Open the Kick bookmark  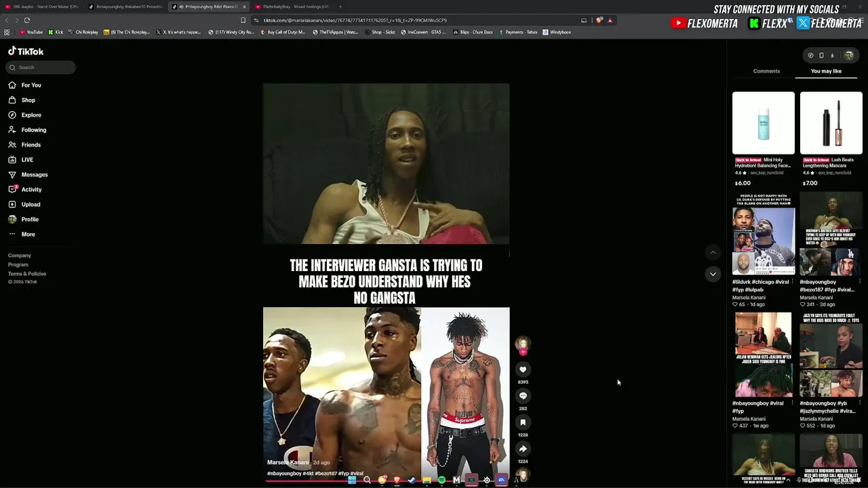tap(56, 33)
